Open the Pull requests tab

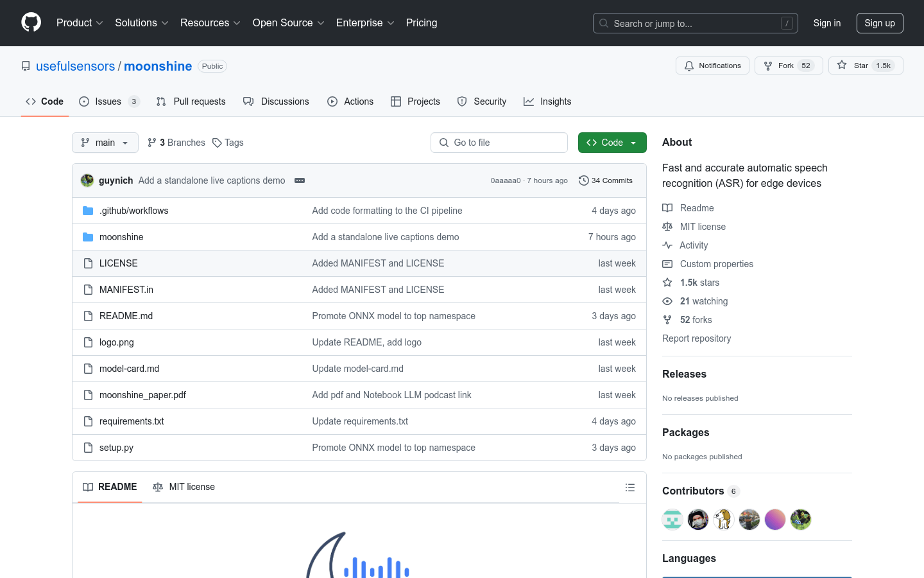[x=191, y=101]
